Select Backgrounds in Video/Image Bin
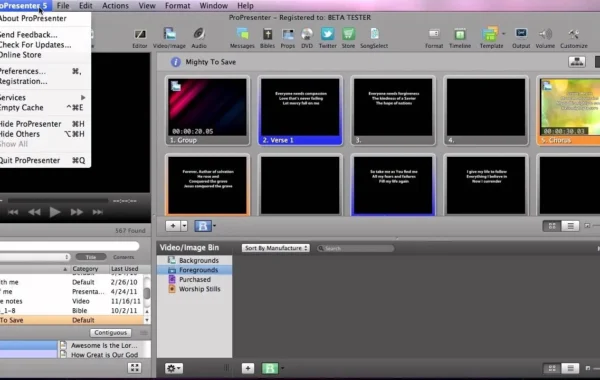Image resolution: width=600 pixels, height=380 pixels. 194,260
